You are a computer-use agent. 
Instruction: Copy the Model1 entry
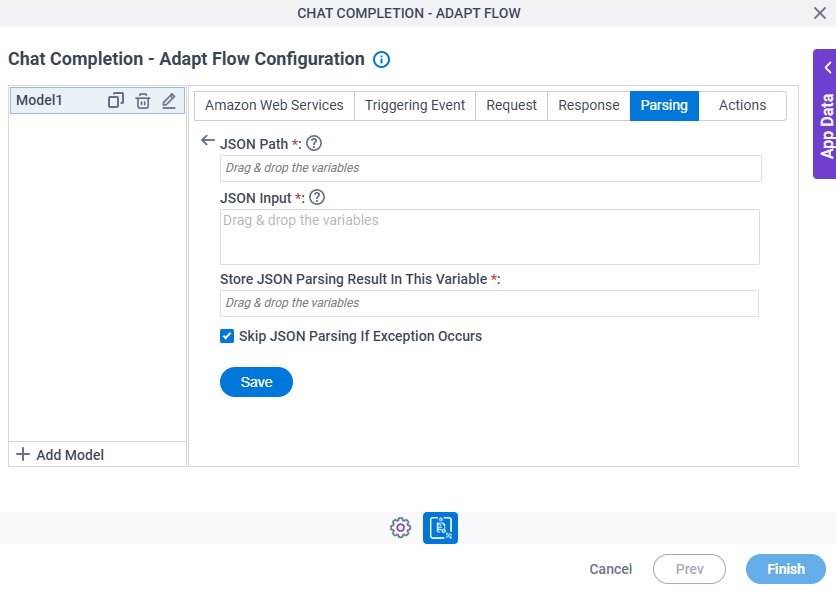[116, 100]
